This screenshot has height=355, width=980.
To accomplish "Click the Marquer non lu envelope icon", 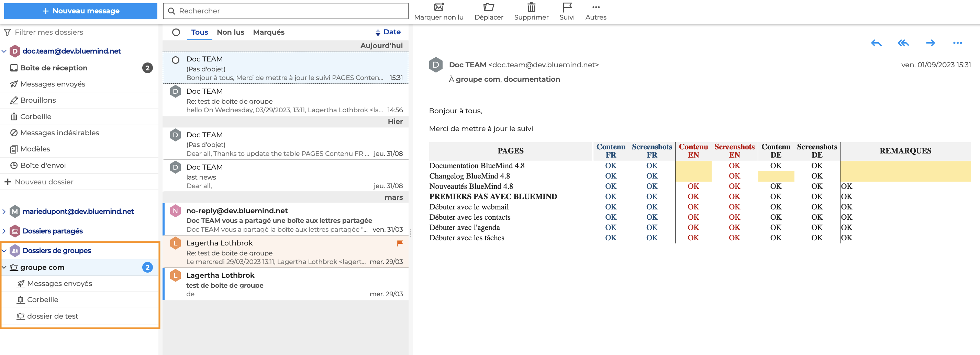I will click(439, 7).
